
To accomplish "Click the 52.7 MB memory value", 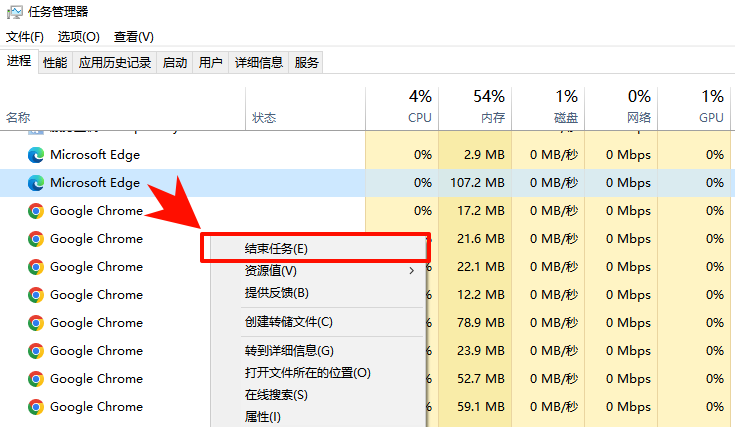I will [x=481, y=378].
